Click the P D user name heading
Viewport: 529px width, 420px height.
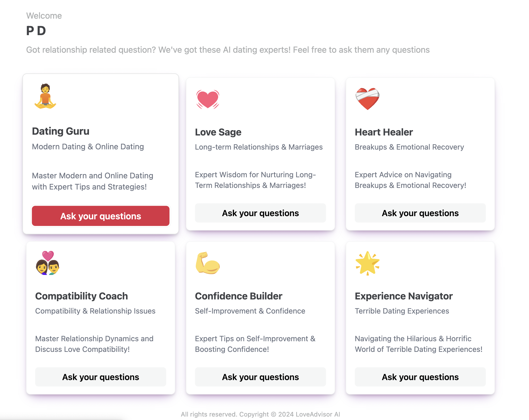pyautogui.click(x=36, y=31)
